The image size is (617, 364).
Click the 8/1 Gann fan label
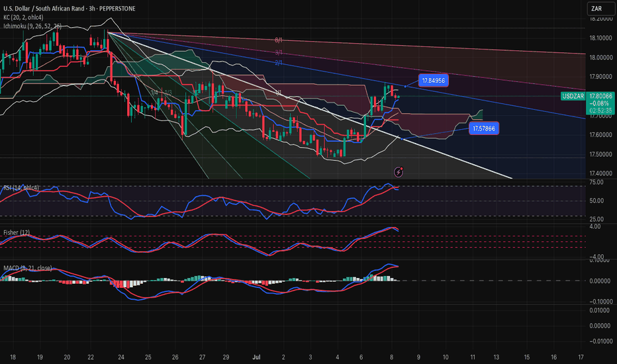279,40
